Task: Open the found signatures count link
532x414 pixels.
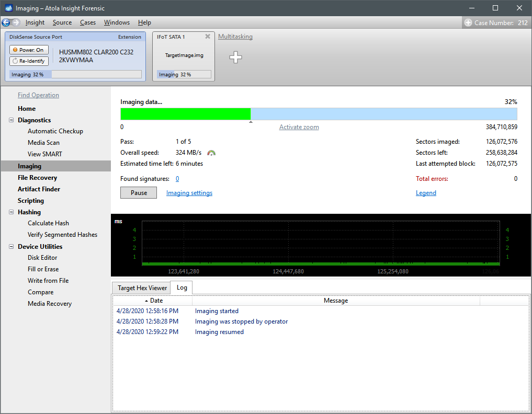Action: click(x=177, y=179)
